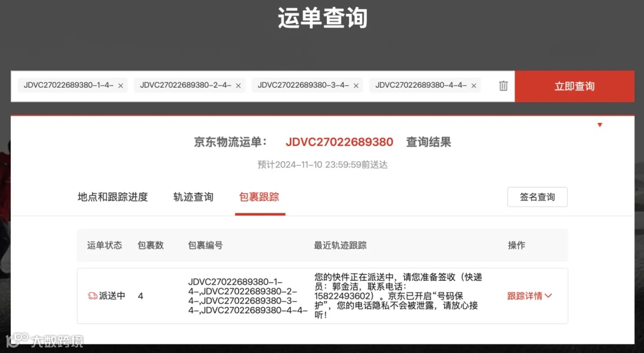The height and width of the screenshot is (353, 644).
Task: Click the JDVC27022689380-3-4- tag text
Action: click(x=303, y=85)
